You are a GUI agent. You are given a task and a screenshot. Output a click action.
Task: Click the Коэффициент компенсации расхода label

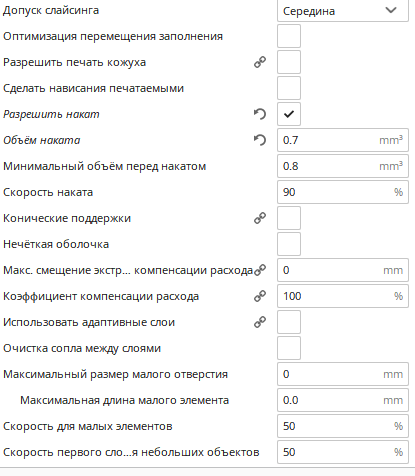tap(101, 297)
